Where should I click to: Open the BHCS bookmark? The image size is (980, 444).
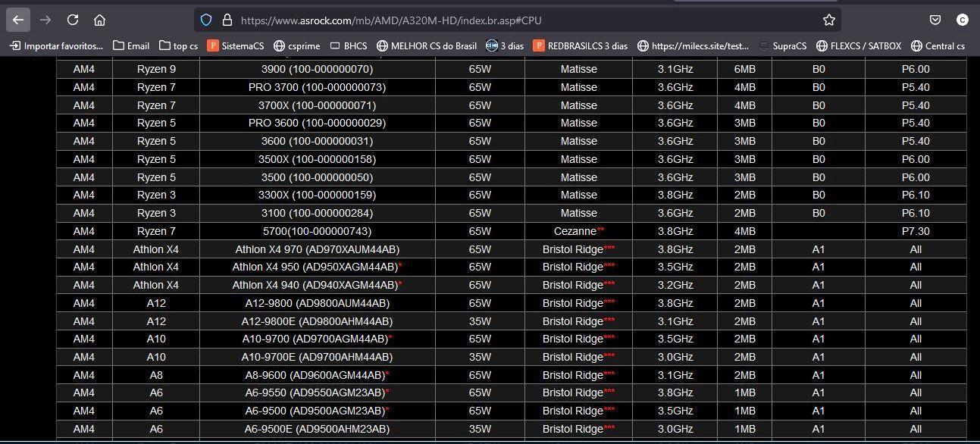[x=348, y=45]
